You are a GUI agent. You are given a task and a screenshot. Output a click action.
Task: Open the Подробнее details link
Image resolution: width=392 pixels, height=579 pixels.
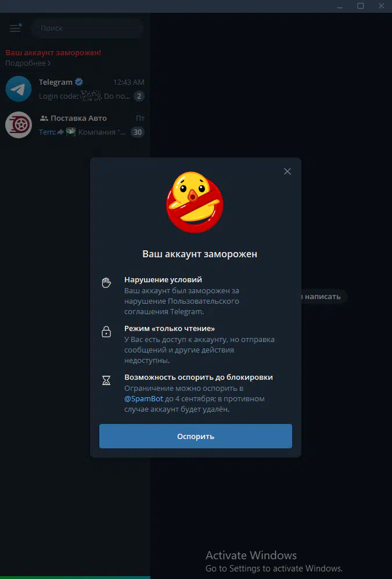[28, 63]
